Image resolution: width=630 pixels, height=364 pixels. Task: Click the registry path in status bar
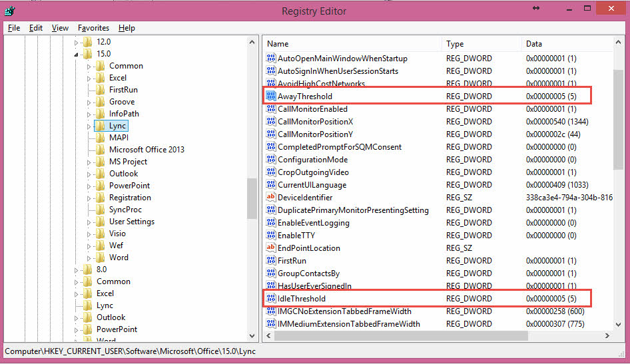(130, 351)
